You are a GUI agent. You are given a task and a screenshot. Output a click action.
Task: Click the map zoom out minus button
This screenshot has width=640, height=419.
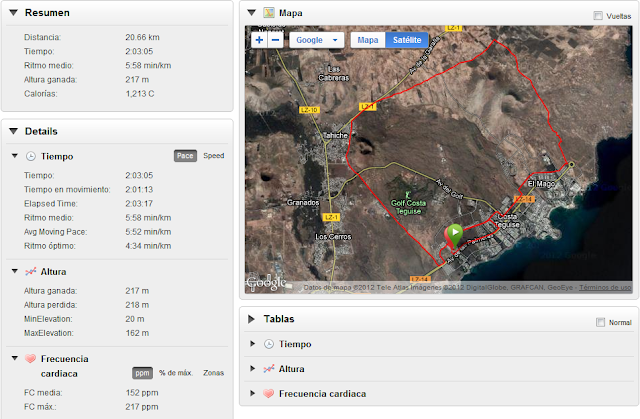pyautogui.click(x=276, y=40)
